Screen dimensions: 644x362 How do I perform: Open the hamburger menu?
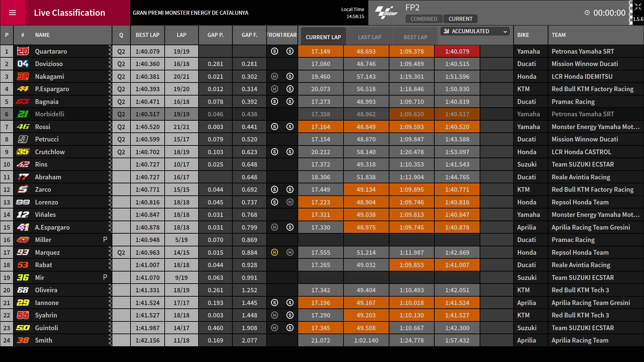point(12,13)
